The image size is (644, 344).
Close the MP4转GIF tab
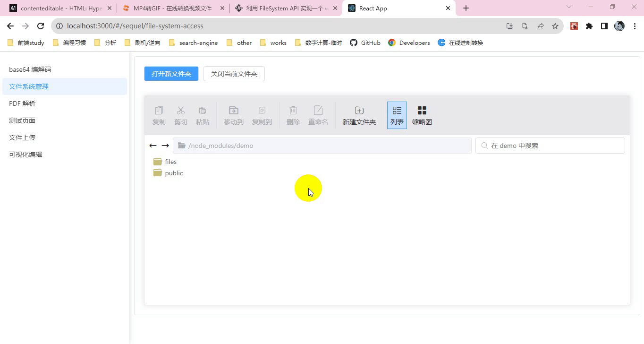click(222, 8)
